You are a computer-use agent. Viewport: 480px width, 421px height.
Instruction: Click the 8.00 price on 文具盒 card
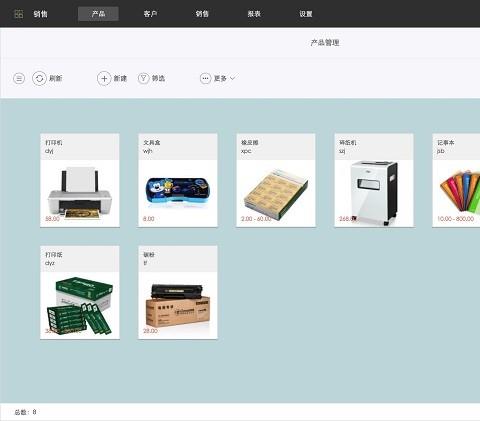(x=149, y=219)
